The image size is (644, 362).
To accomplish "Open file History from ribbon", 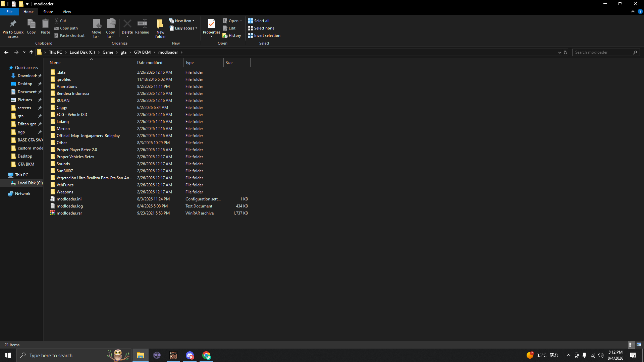I will 232,36.
